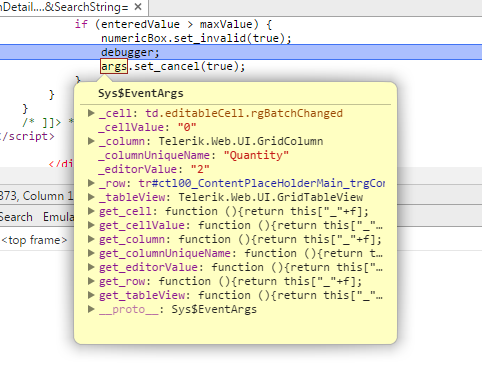The width and height of the screenshot is (482, 380).
Task: Click the _columnUniqueName "Quantity" value
Action: [256, 155]
